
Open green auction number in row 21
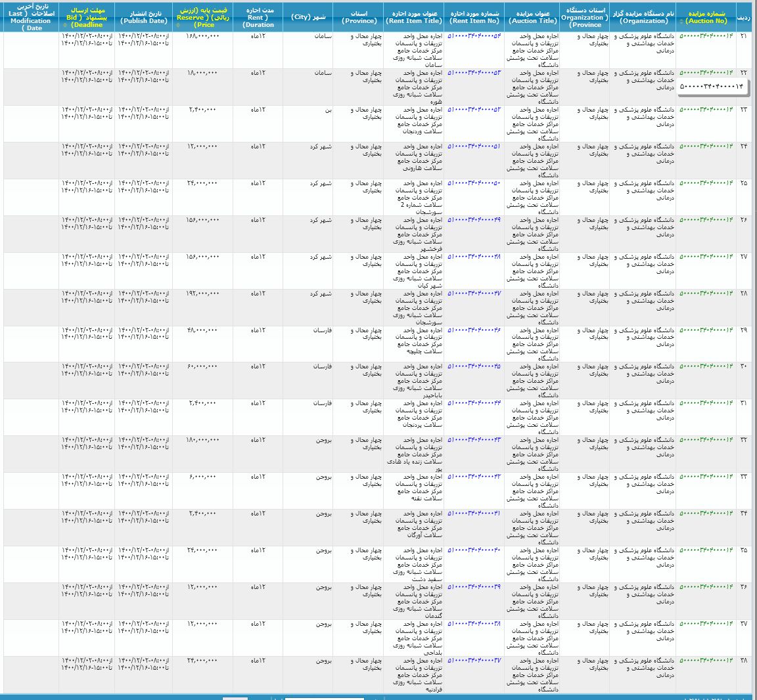pos(706,36)
